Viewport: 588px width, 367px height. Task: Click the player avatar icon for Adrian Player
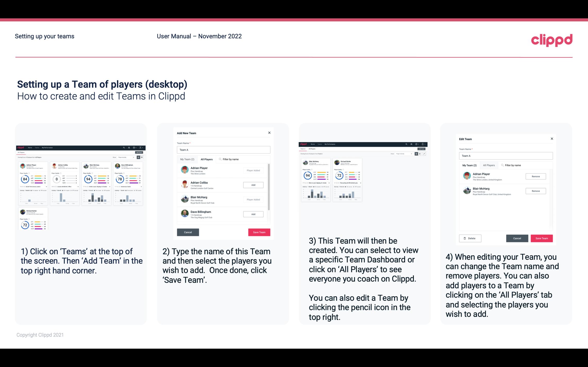185,170
